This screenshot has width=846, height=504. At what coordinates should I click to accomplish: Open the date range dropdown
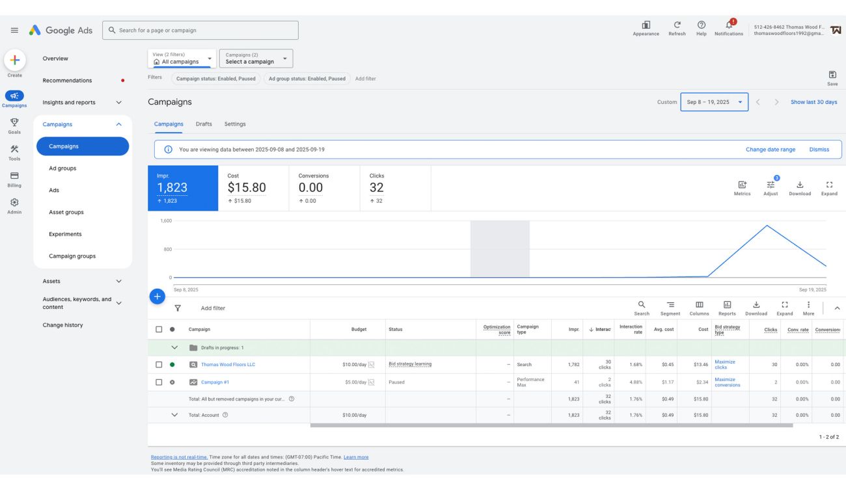click(x=714, y=102)
